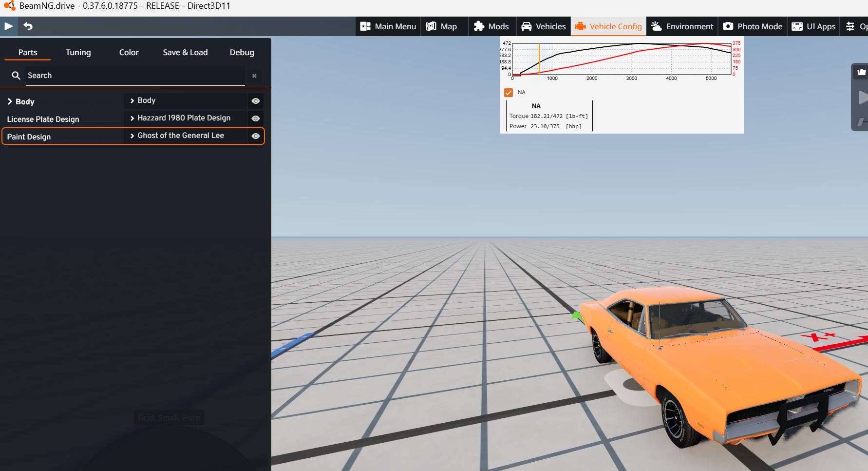868x471 pixels.
Task: Switch to the Tuning tab
Action: (x=78, y=52)
